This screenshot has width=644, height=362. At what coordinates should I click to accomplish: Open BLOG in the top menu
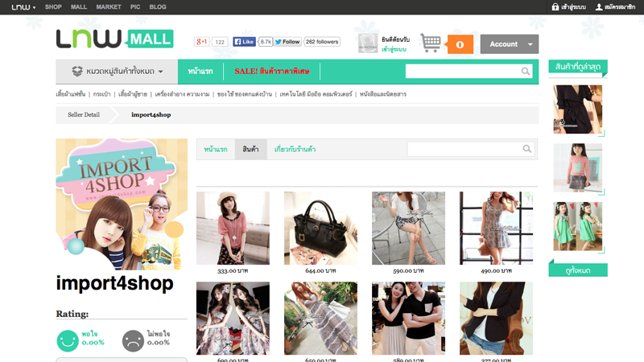158,7
